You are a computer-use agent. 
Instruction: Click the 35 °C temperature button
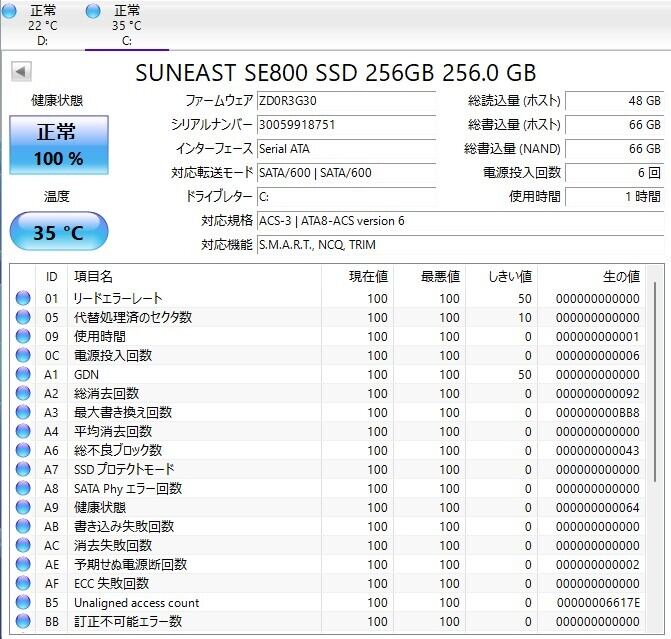click(59, 232)
